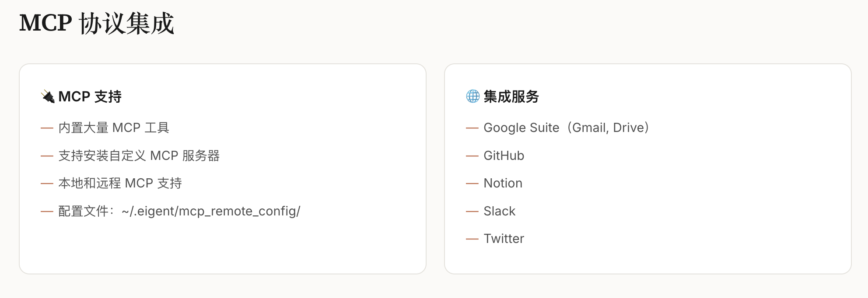Select the 集成服务 card heading
This screenshot has height=298, width=868.
point(511,97)
